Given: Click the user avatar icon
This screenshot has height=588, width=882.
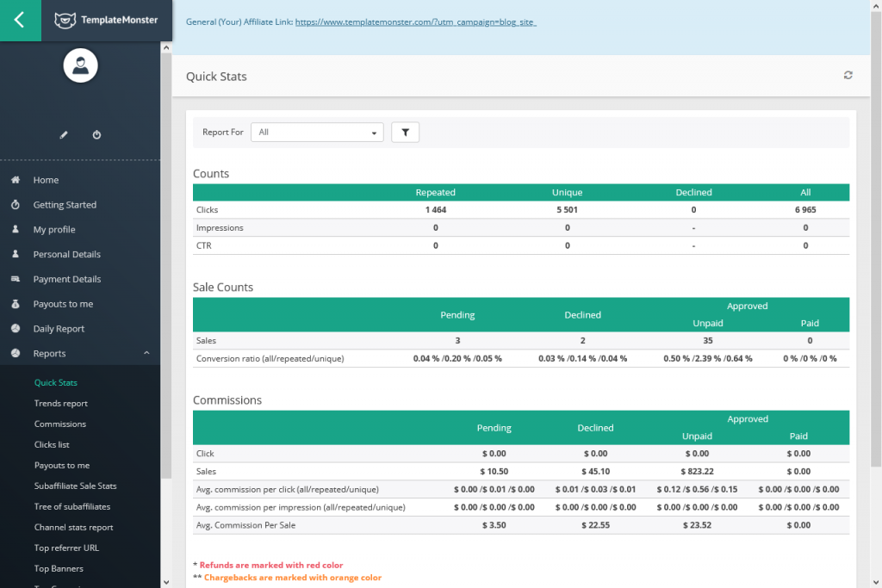Looking at the screenshot, I should click(80, 66).
